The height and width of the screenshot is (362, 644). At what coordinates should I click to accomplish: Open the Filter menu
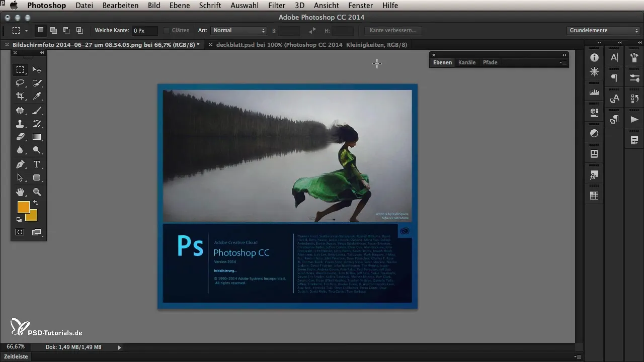click(277, 6)
